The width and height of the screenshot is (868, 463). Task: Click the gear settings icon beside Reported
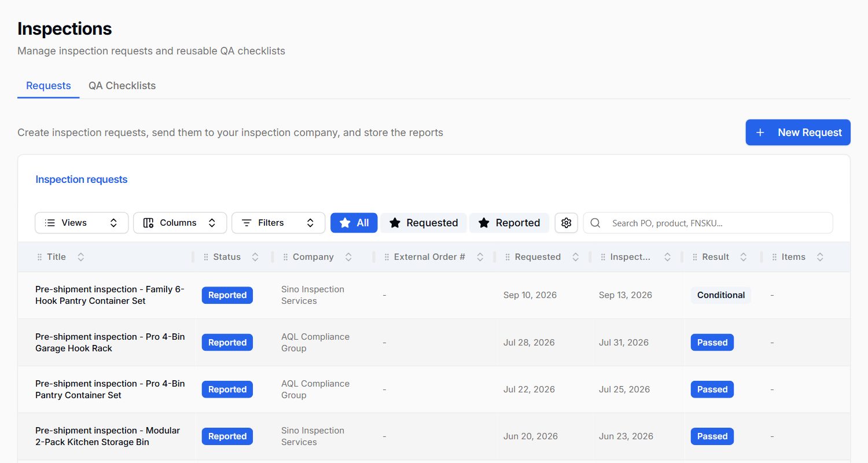566,223
